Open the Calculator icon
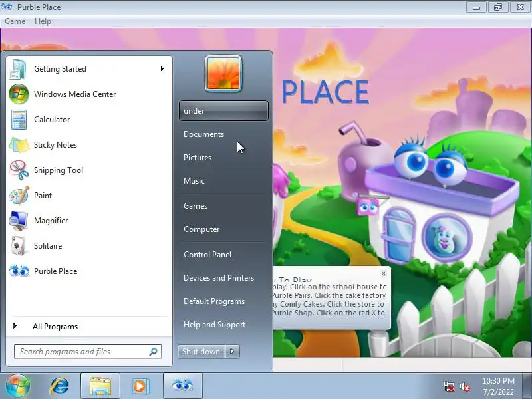The image size is (532, 399). pyautogui.click(x=19, y=120)
